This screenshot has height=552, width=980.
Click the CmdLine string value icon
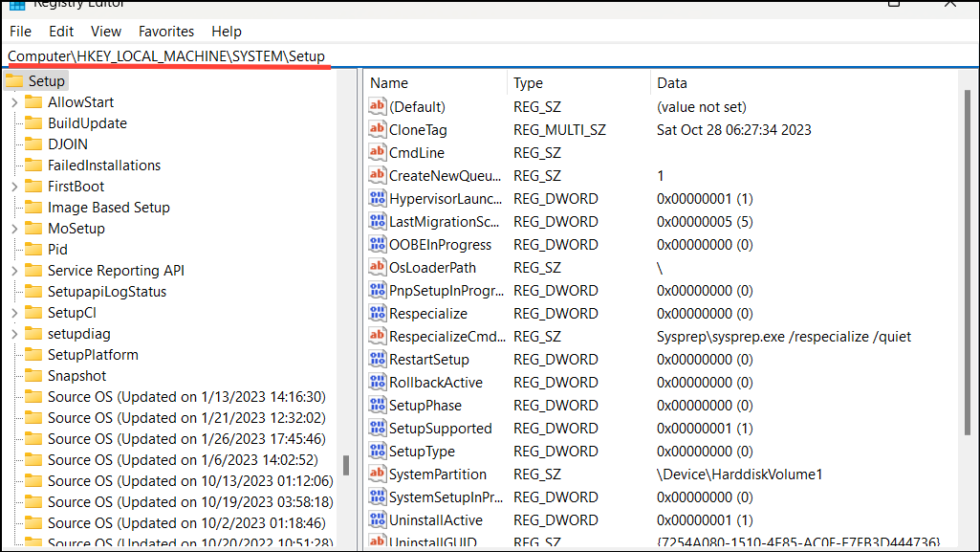[x=377, y=152]
